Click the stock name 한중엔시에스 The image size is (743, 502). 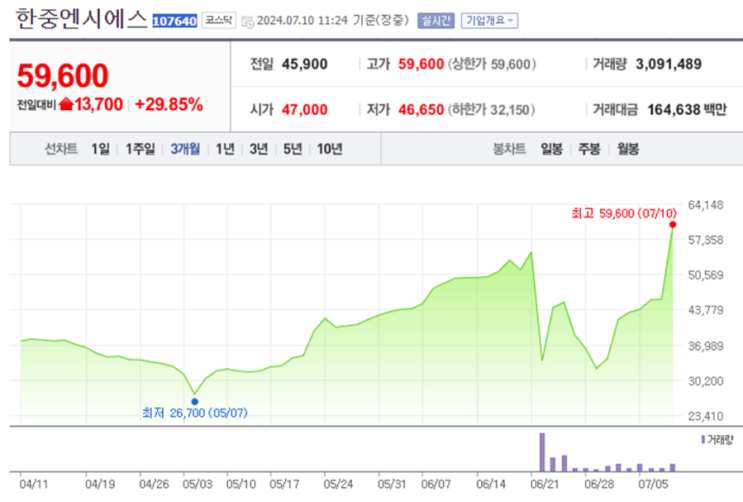pos(82,20)
